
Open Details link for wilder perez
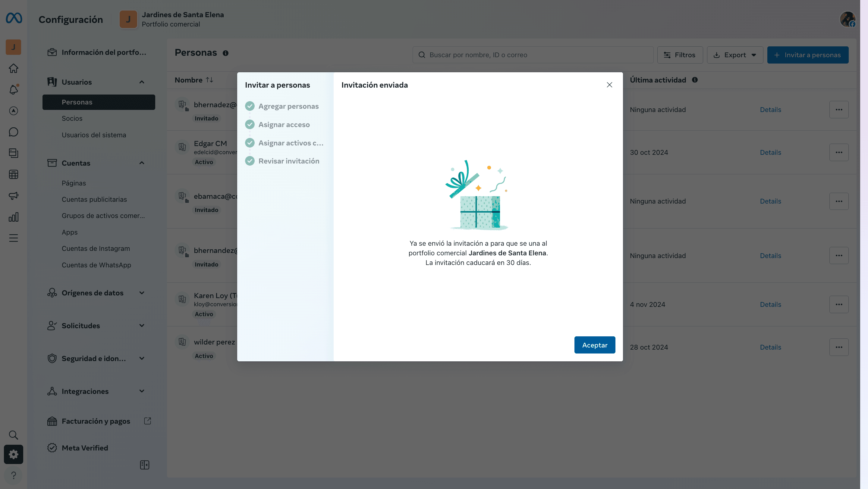coord(770,347)
